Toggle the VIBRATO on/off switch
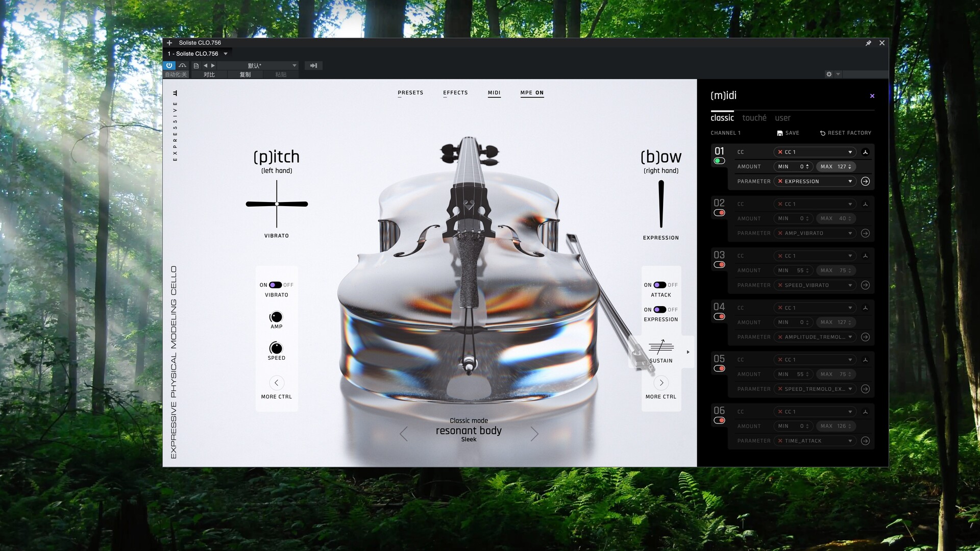This screenshot has width=980, height=551. 276,285
